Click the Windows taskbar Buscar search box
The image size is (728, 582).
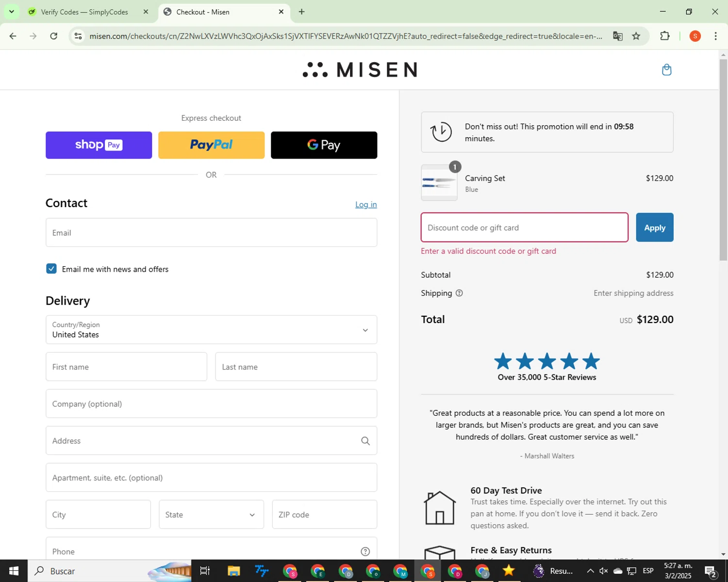[x=110, y=571]
